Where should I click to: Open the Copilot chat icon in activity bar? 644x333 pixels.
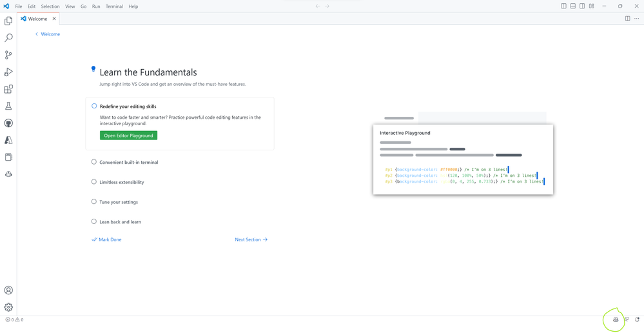pyautogui.click(x=8, y=174)
